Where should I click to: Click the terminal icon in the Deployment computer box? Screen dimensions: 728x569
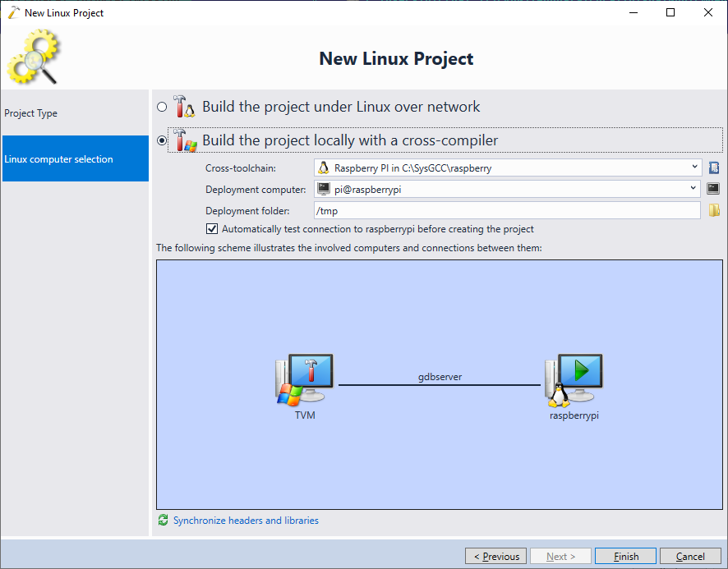[324, 189]
